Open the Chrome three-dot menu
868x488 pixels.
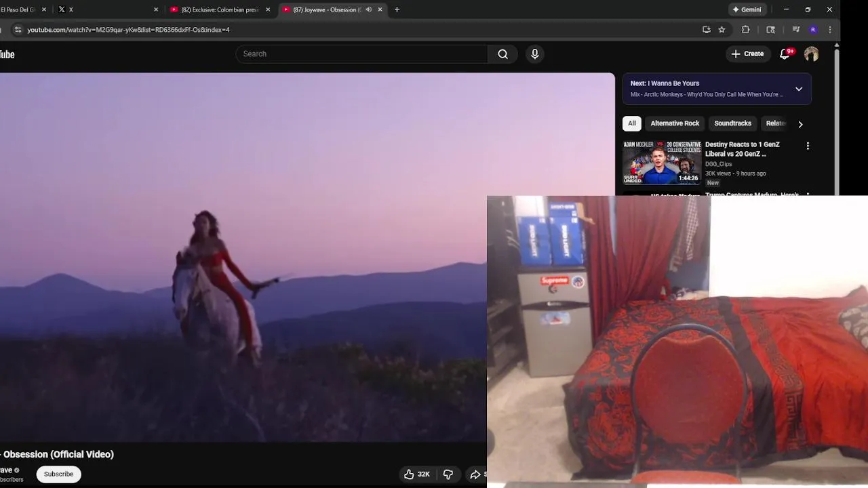pyautogui.click(x=830, y=30)
